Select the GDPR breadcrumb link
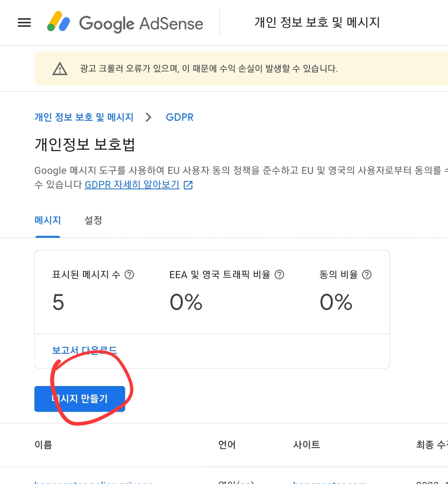 pyautogui.click(x=180, y=117)
